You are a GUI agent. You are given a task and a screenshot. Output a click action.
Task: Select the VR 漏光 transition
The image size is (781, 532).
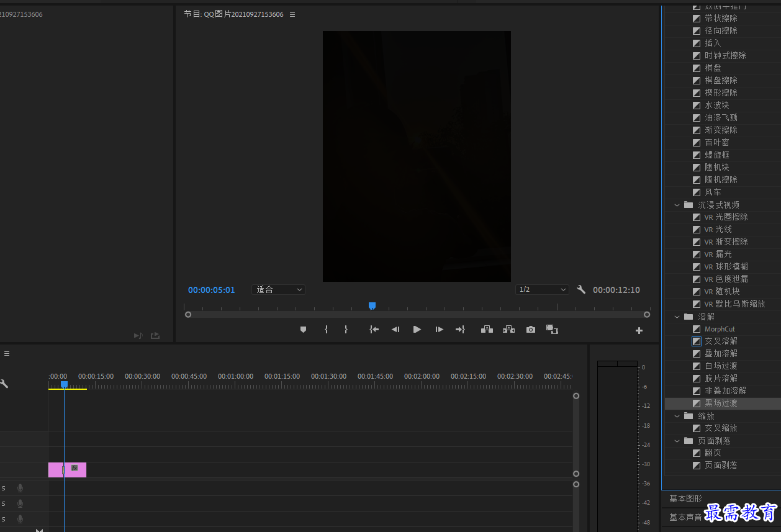coord(718,254)
